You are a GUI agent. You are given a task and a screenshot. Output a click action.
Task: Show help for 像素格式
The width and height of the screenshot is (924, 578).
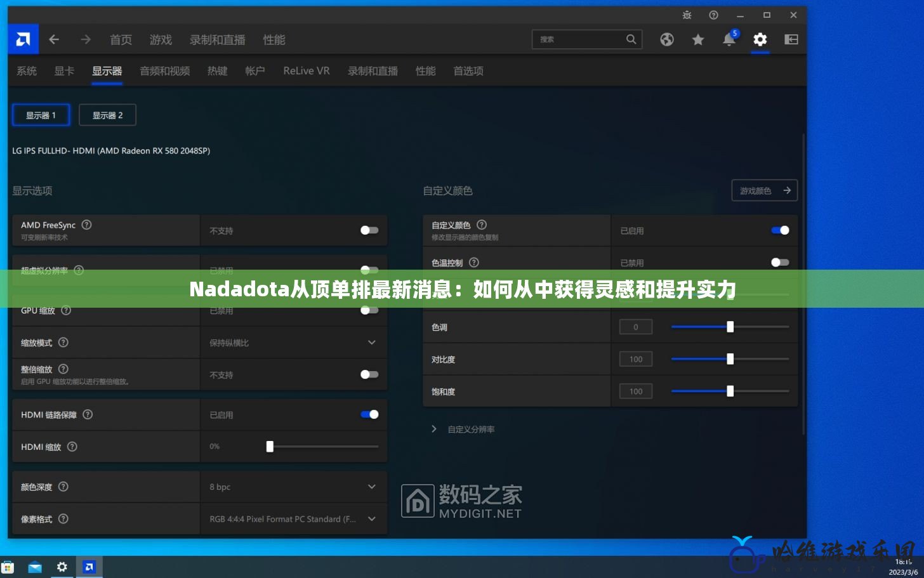click(x=63, y=519)
